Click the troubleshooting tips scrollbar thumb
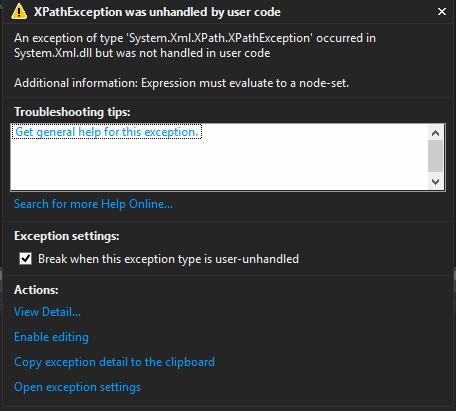Screen dimensions: 456x411 [435, 156]
